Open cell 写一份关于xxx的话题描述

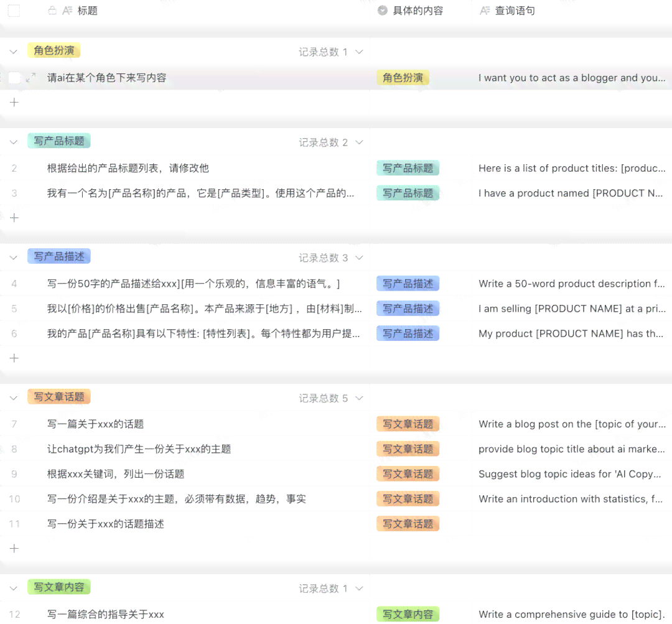(x=105, y=524)
